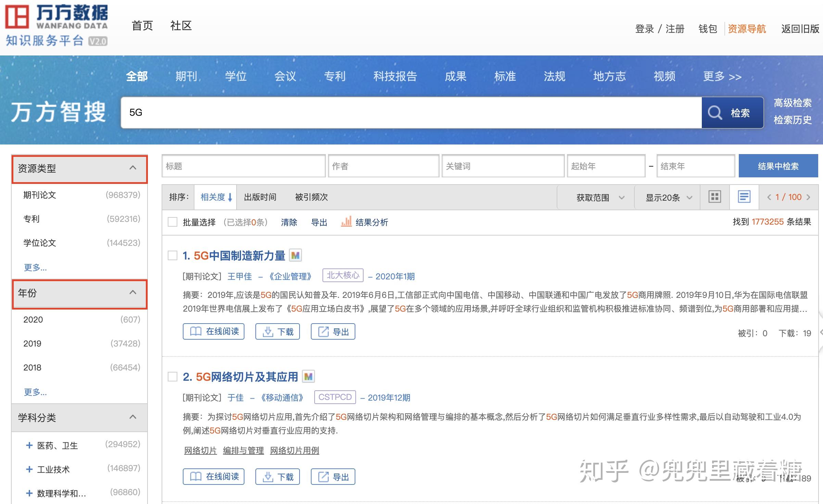Click the magnifier search button 检索
Screen dimensions: 823x504
tap(732, 113)
